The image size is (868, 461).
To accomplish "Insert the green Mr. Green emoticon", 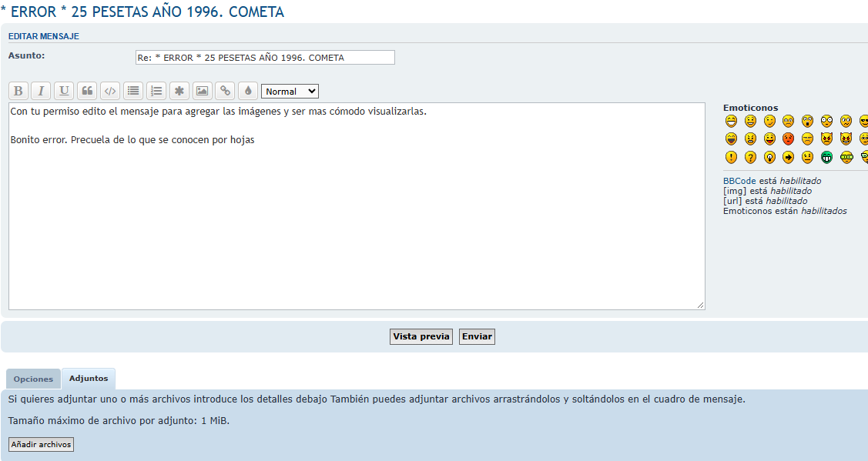I will 826,158.
